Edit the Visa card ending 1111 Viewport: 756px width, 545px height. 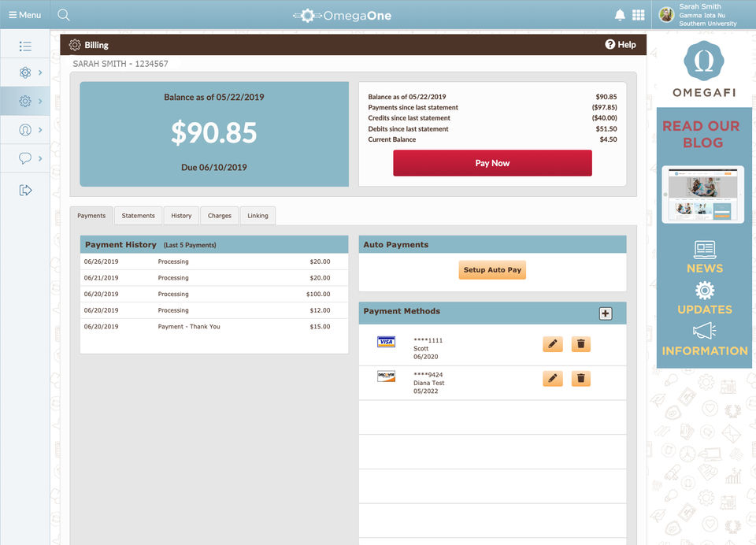tap(553, 344)
